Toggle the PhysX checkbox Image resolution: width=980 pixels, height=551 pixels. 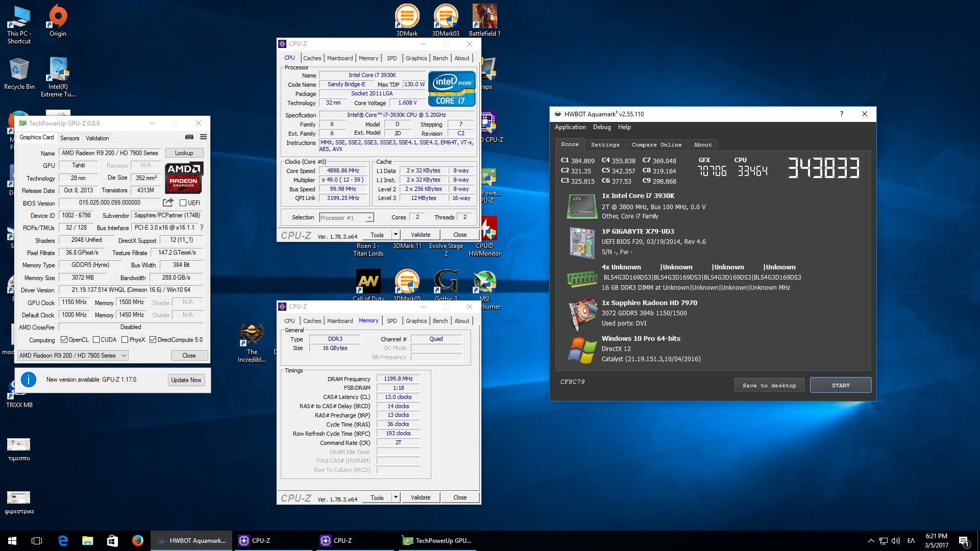(x=125, y=340)
